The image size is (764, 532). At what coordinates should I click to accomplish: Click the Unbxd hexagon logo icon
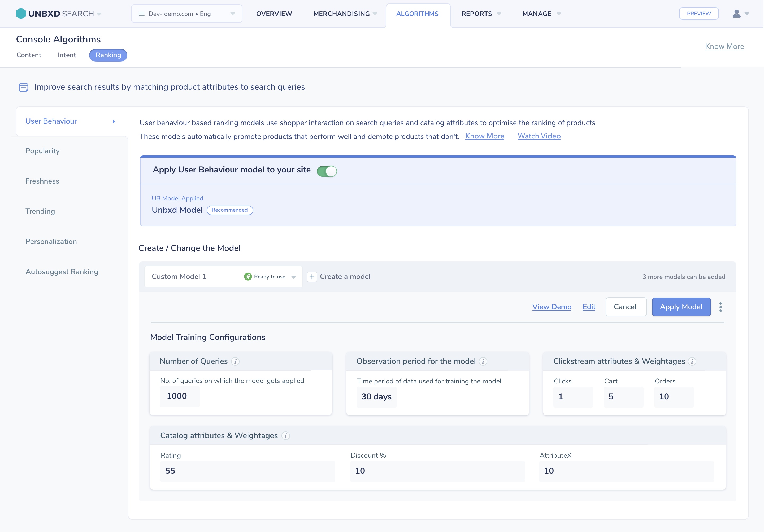[21, 14]
